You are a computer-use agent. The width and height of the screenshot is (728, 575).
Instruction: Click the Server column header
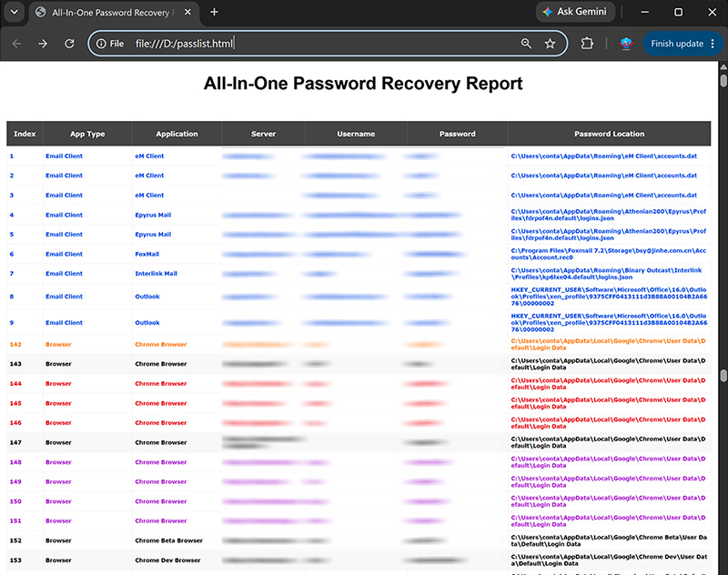263,134
